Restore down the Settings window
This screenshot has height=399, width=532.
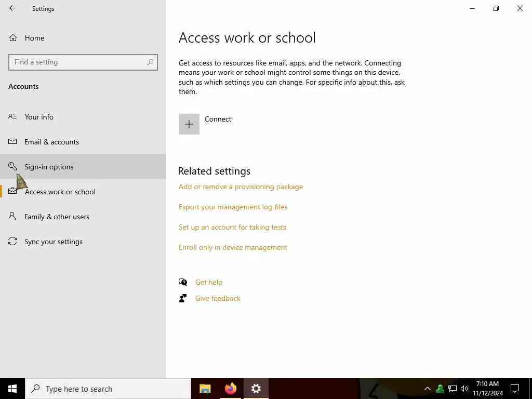pos(496,8)
